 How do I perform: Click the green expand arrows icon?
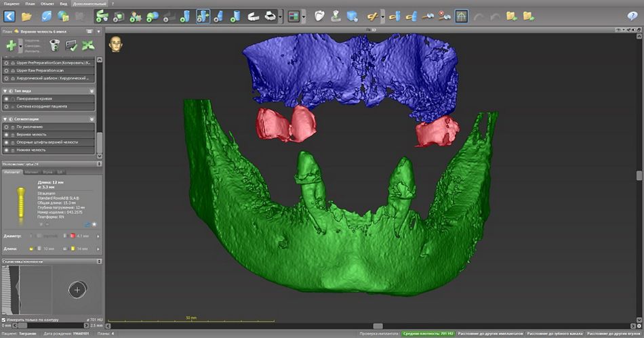click(88, 45)
